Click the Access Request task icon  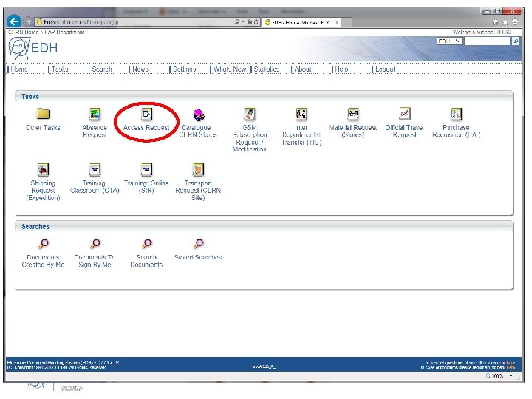[146, 114]
